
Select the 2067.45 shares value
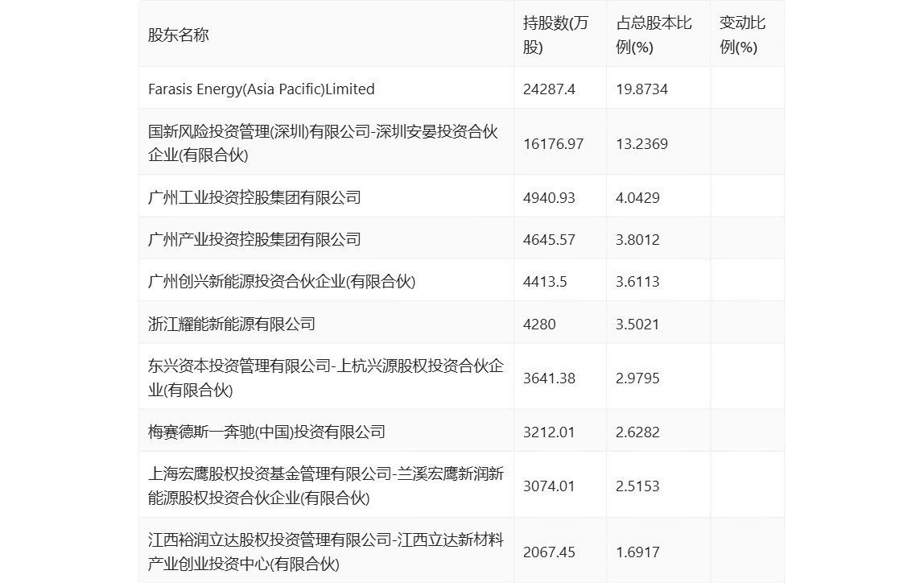click(x=549, y=552)
